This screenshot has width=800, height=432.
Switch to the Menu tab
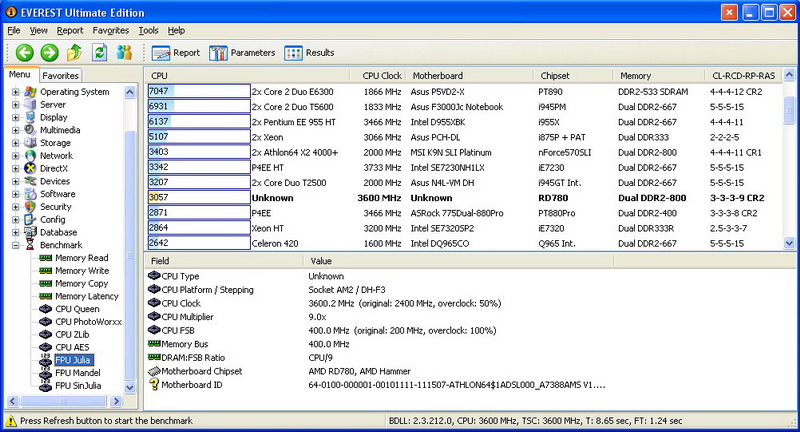tap(20, 74)
